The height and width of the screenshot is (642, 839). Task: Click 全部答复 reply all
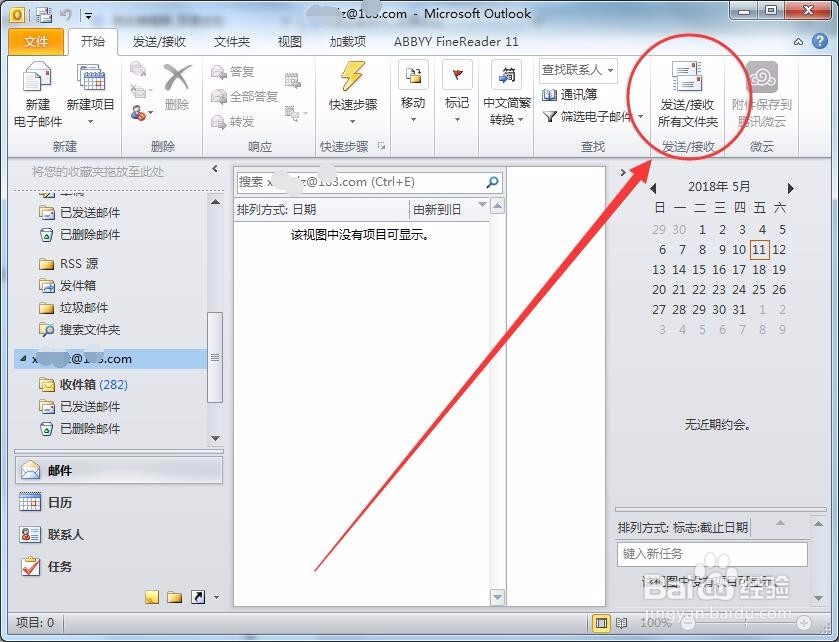tap(245, 97)
